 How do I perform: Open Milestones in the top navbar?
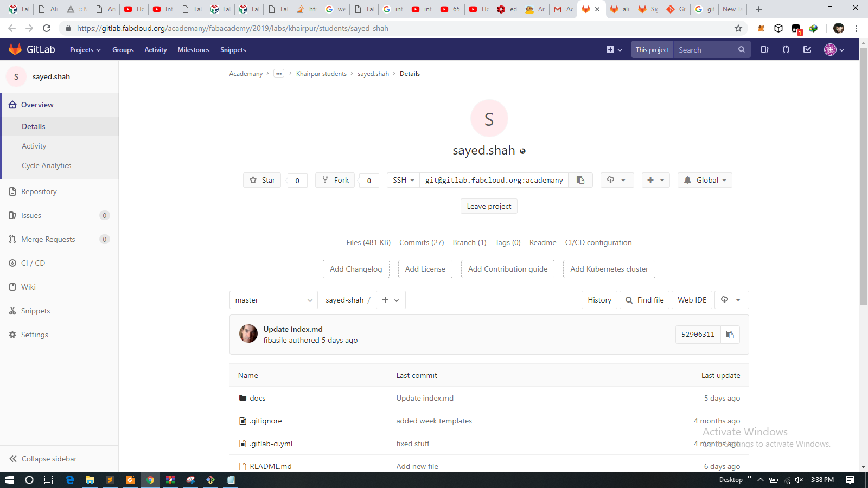tap(194, 50)
